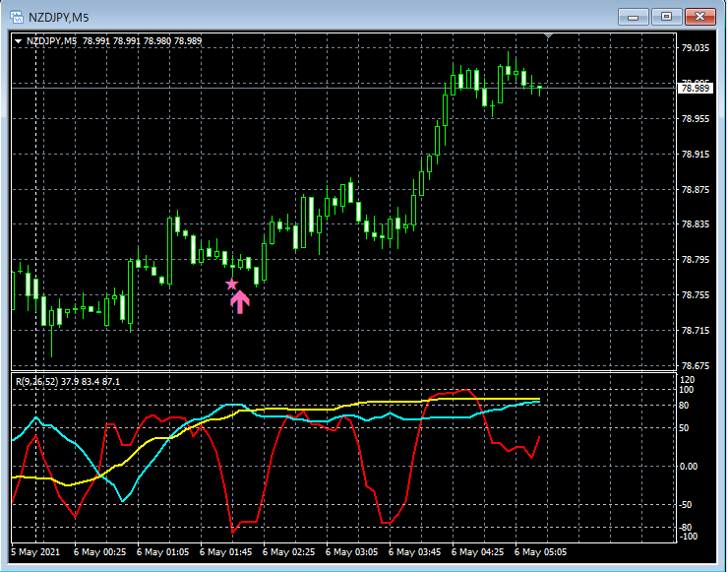
Task: Minimize the NZDJPY,M5 chart window
Action: (x=633, y=17)
